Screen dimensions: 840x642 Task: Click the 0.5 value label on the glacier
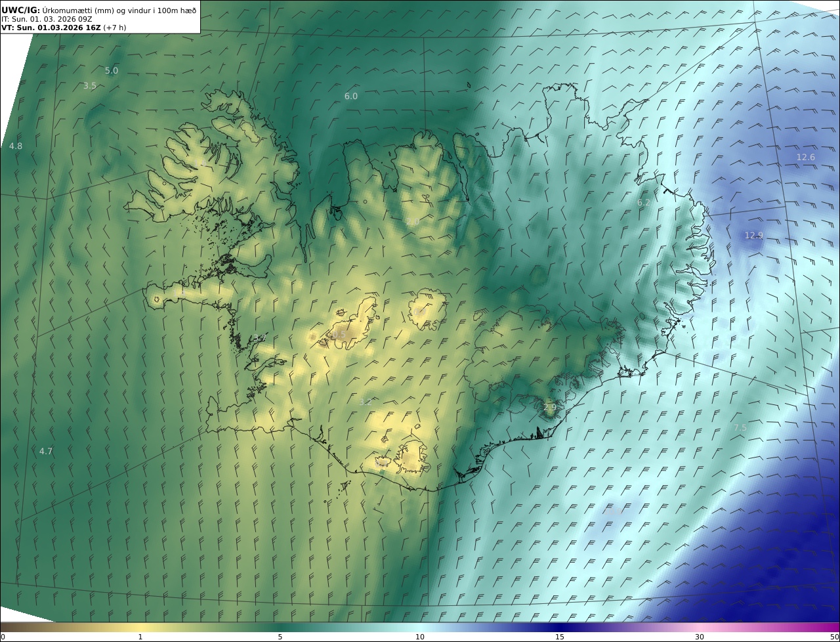click(x=339, y=335)
